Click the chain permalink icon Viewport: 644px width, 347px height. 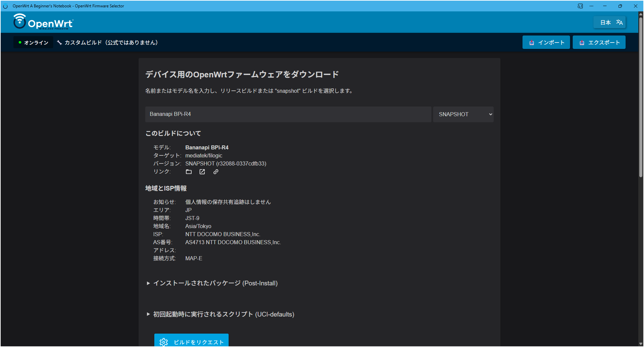pos(216,172)
